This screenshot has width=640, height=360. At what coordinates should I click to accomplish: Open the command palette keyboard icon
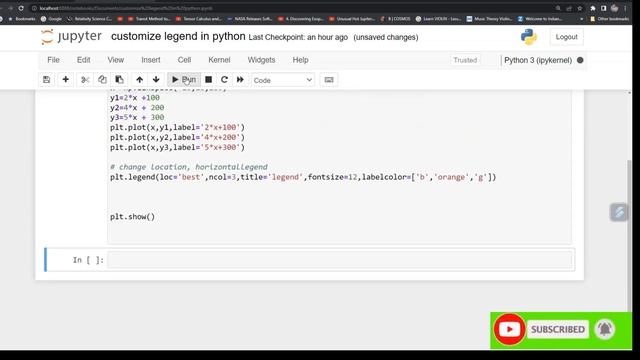(329, 80)
